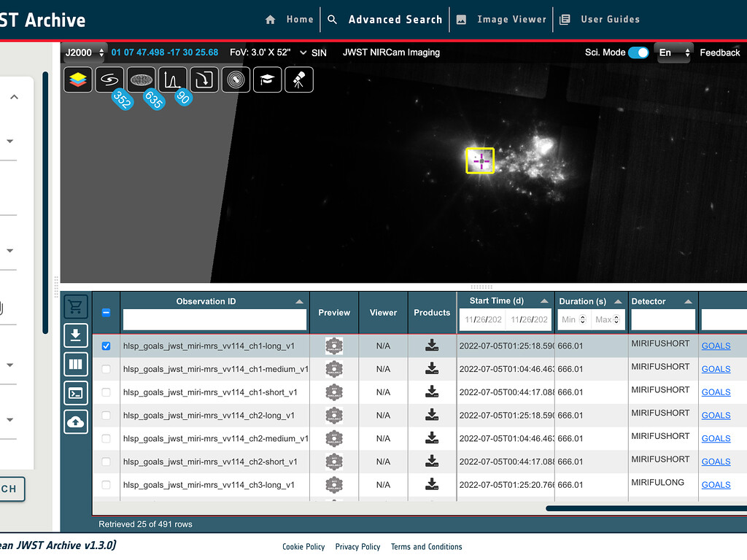Click the telescope icon in sky toolbar

click(x=299, y=79)
